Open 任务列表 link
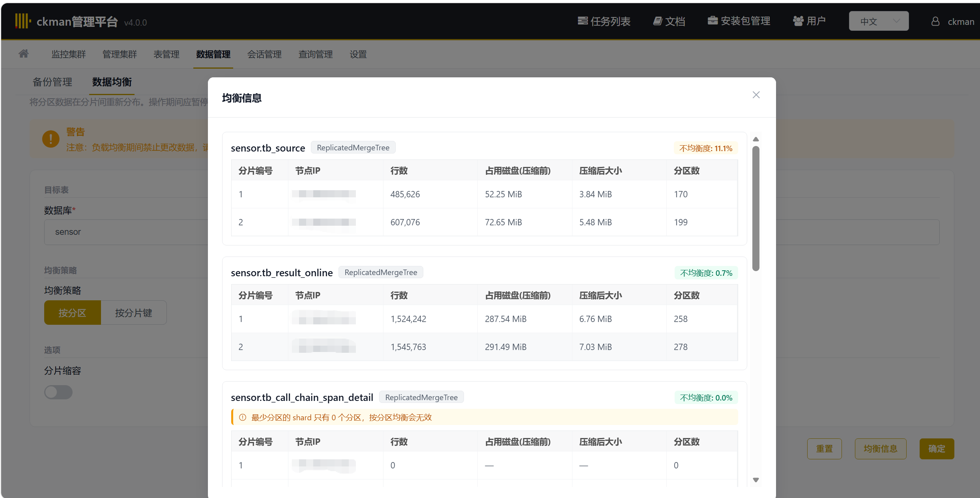 [610, 21]
